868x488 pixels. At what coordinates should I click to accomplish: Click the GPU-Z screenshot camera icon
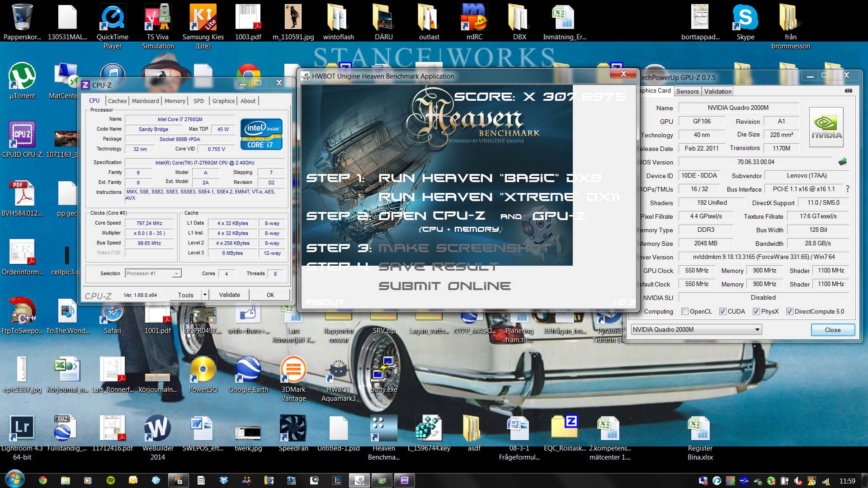pos(849,91)
